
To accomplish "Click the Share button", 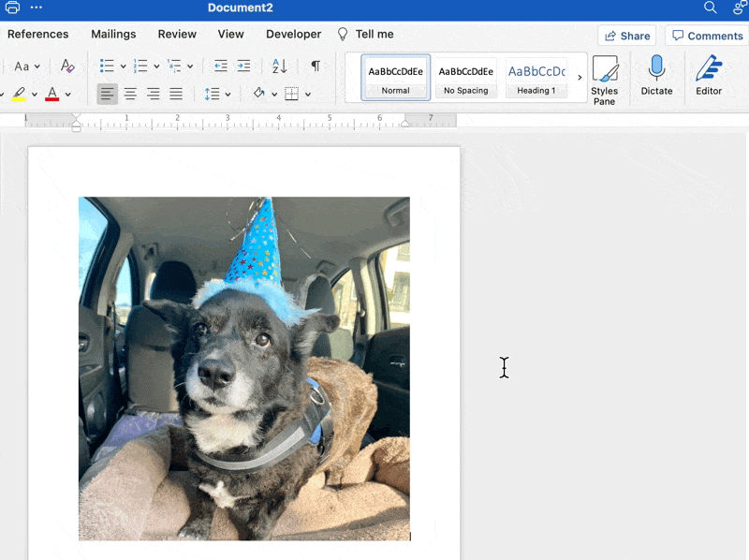I will click(626, 36).
